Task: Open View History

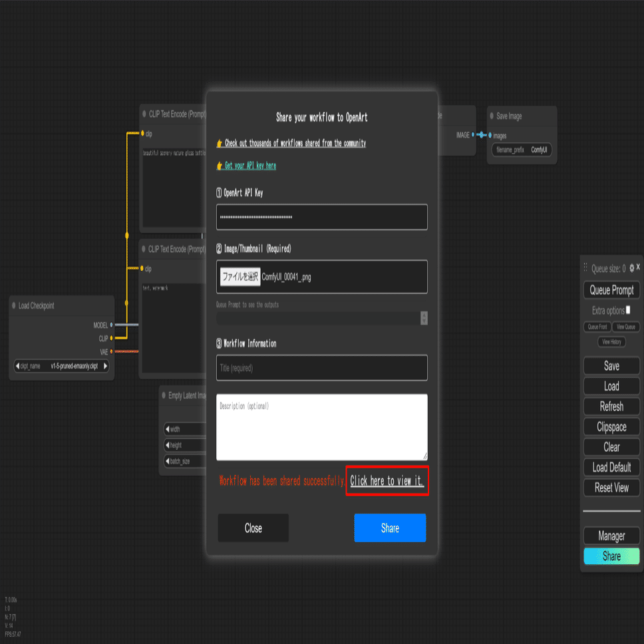Action: pyautogui.click(x=611, y=342)
